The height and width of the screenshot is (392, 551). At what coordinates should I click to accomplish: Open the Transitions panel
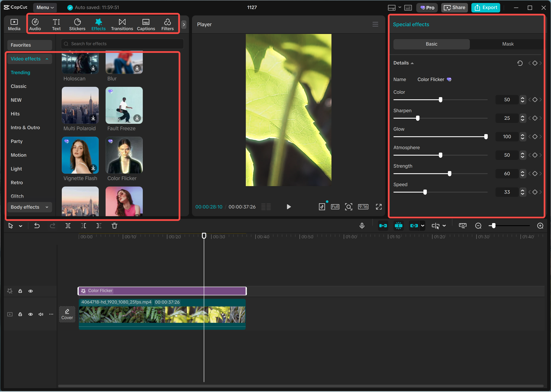pyautogui.click(x=122, y=24)
